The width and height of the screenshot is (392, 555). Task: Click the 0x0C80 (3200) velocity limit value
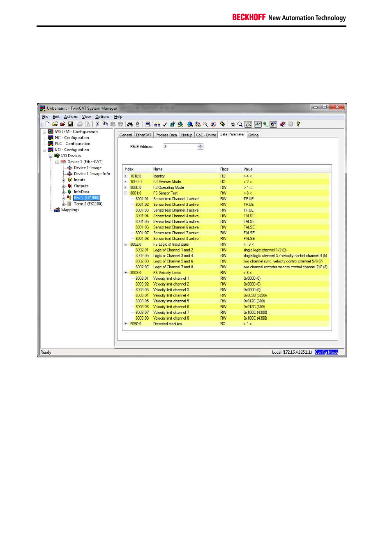(255, 295)
